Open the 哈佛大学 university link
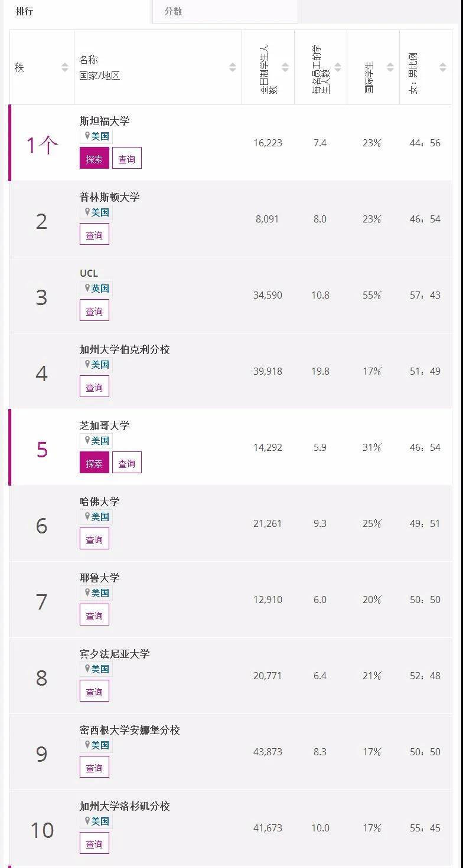This screenshot has width=463, height=868. pyautogui.click(x=100, y=502)
